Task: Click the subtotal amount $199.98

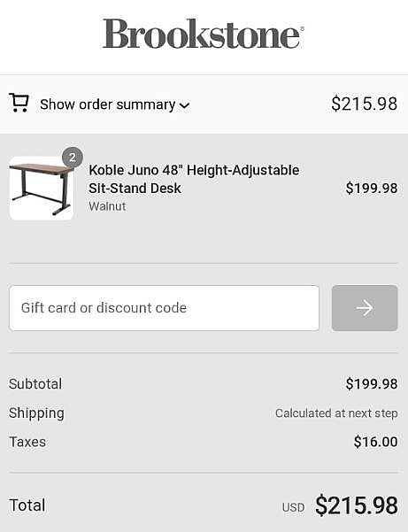Action: pyautogui.click(x=372, y=384)
